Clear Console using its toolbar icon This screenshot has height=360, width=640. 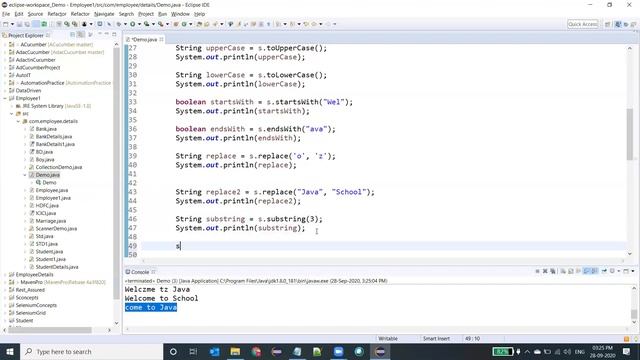click(x=563, y=271)
